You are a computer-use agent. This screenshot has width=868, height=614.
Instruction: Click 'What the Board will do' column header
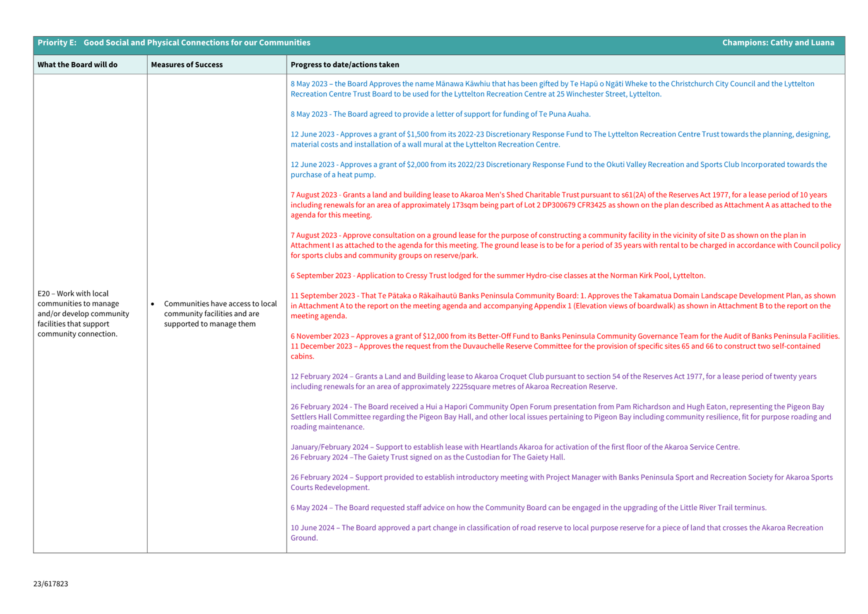[x=77, y=65]
